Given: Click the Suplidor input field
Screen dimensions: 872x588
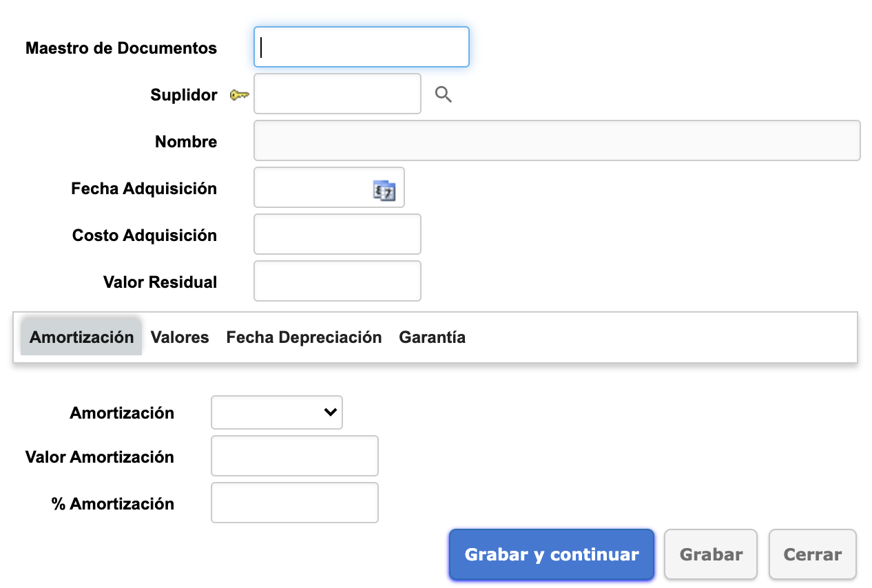Looking at the screenshot, I should [338, 94].
